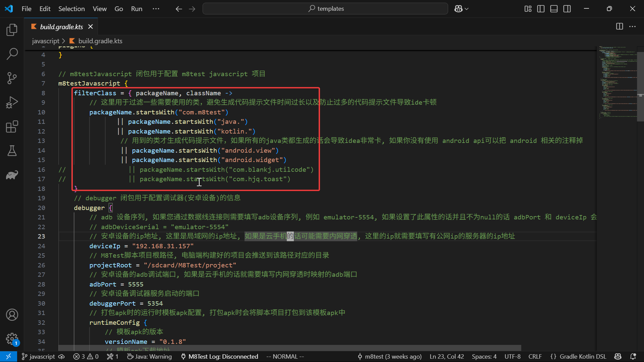Open the Manage settings gear
644x362 pixels.
(12, 339)
